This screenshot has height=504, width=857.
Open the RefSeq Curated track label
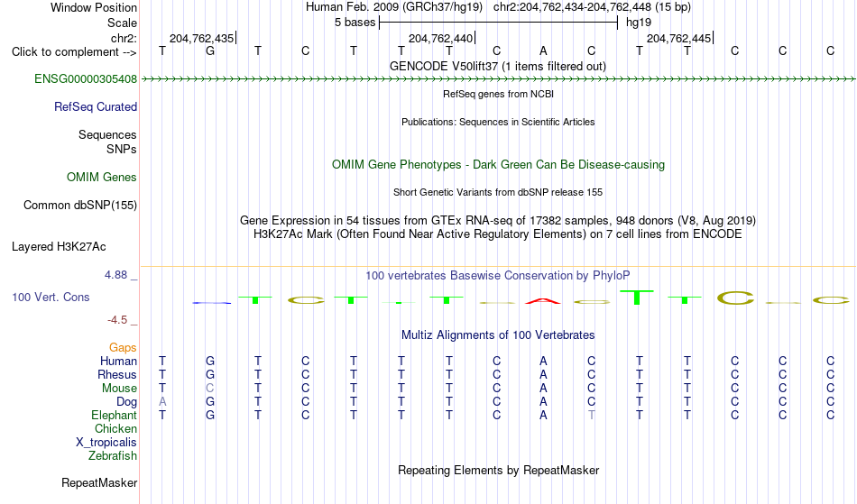(x=95, y=107)
